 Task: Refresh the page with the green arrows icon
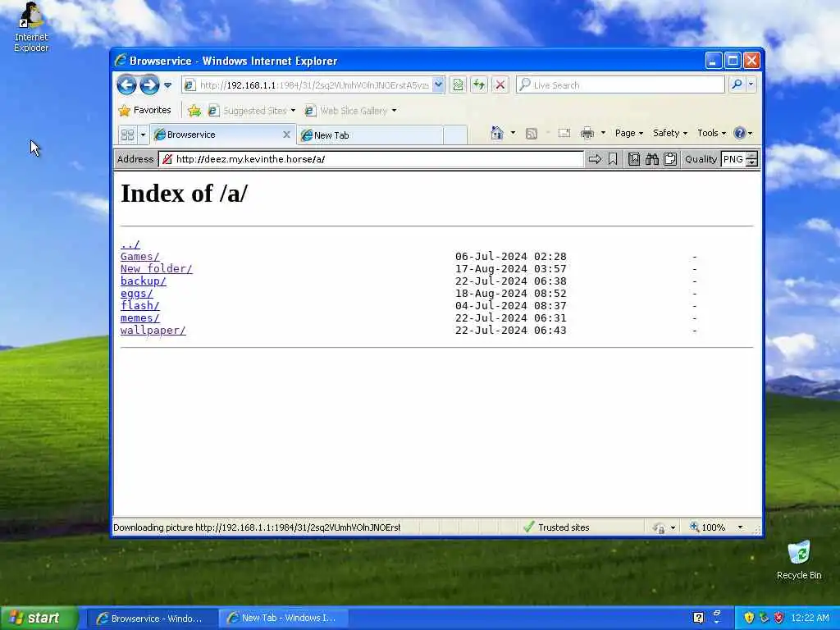click(x=479, y=84)
